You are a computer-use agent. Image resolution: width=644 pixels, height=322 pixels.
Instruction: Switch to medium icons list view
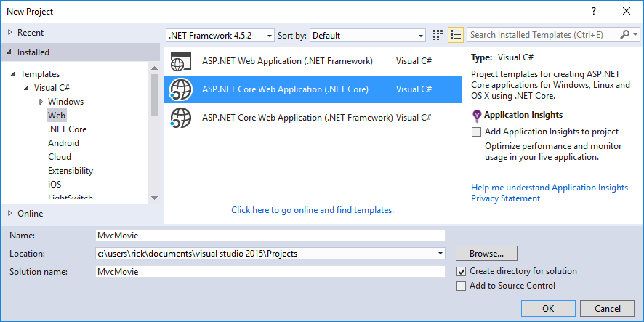(x=456, y=35)
